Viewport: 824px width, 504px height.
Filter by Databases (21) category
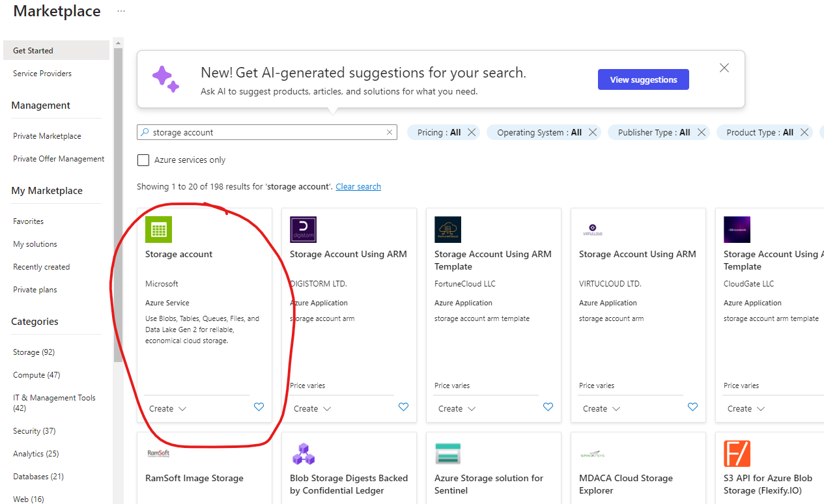tap(38, 477)
